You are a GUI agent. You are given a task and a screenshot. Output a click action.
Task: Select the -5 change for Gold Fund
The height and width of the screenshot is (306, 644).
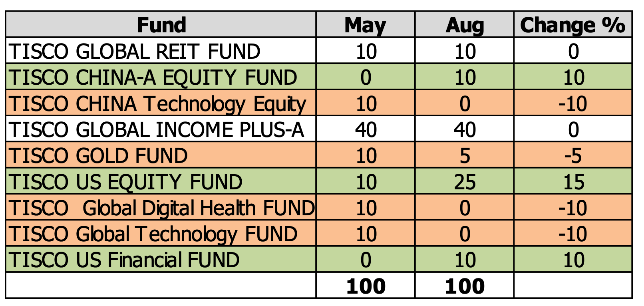(x=573, y=156)
